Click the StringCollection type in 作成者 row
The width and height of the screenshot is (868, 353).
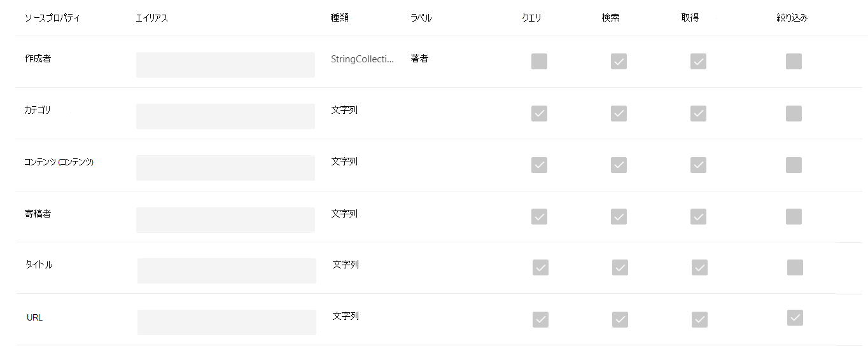(362, 59)
